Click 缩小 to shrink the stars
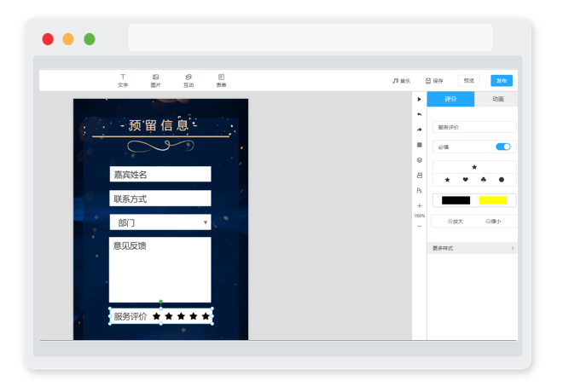 [493, 222]
